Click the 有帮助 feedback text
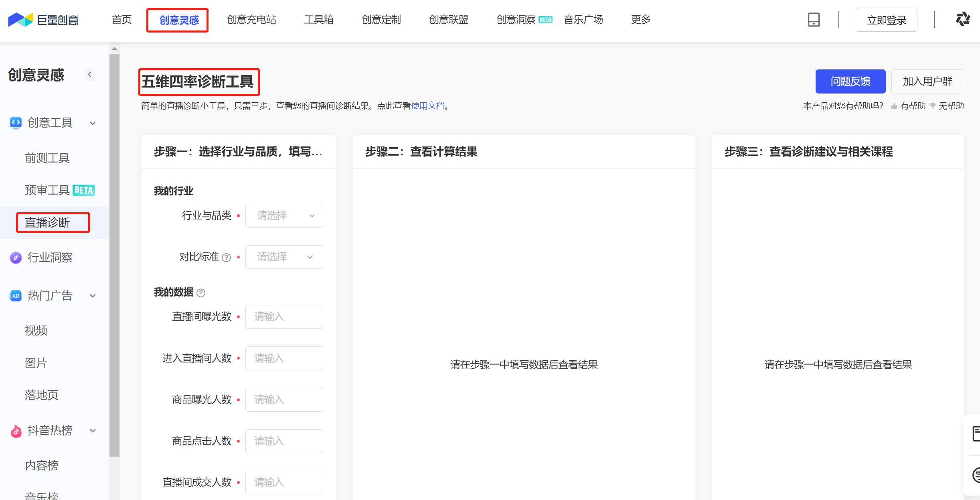980x500 pixels. [913, 106]
